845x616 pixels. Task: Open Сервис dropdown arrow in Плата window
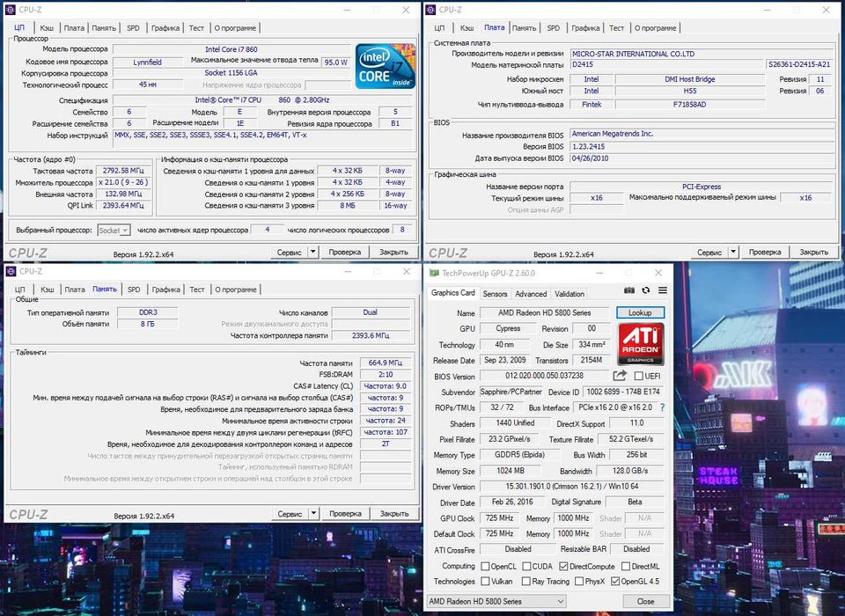click(733, 252)
